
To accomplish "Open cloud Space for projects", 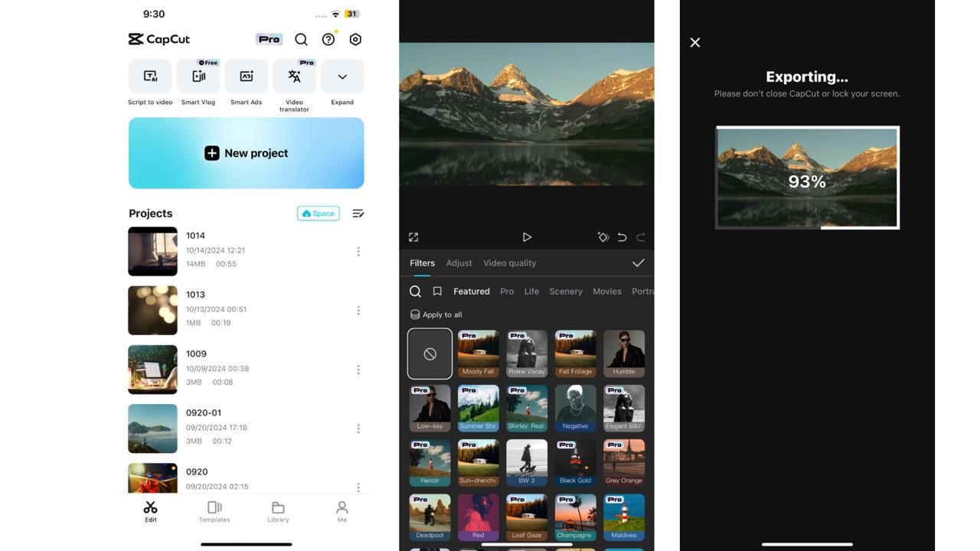I will click(318, 213).
